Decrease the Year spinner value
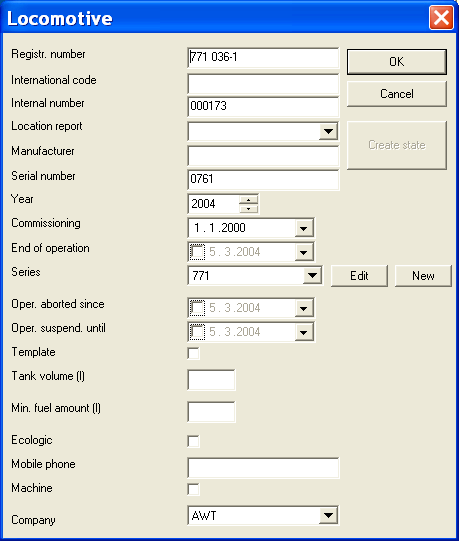 point(248,209)
